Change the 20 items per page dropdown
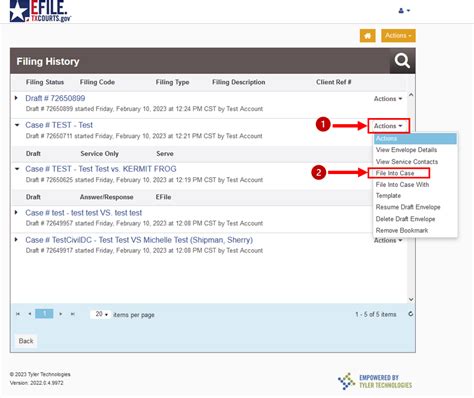 coord(100,314)
